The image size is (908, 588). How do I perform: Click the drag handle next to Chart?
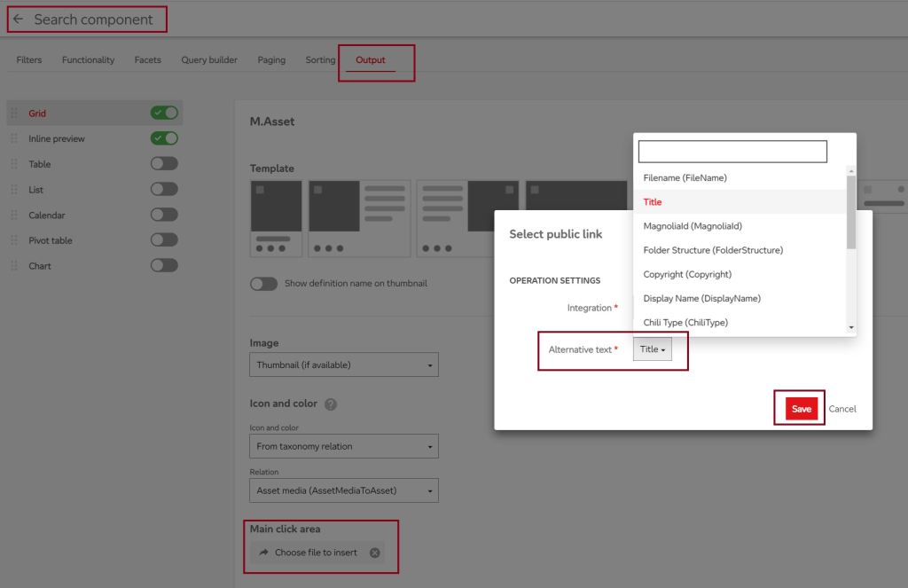[x=13, y=266]
